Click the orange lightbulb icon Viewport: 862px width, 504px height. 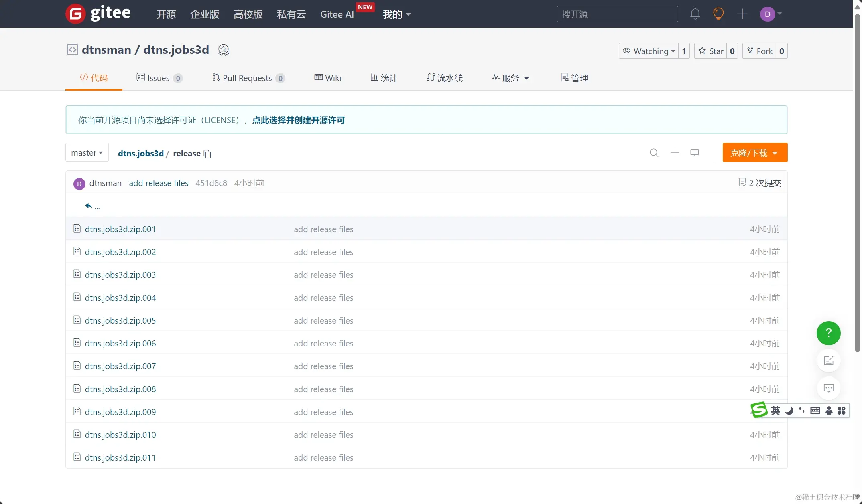[718, 14]
